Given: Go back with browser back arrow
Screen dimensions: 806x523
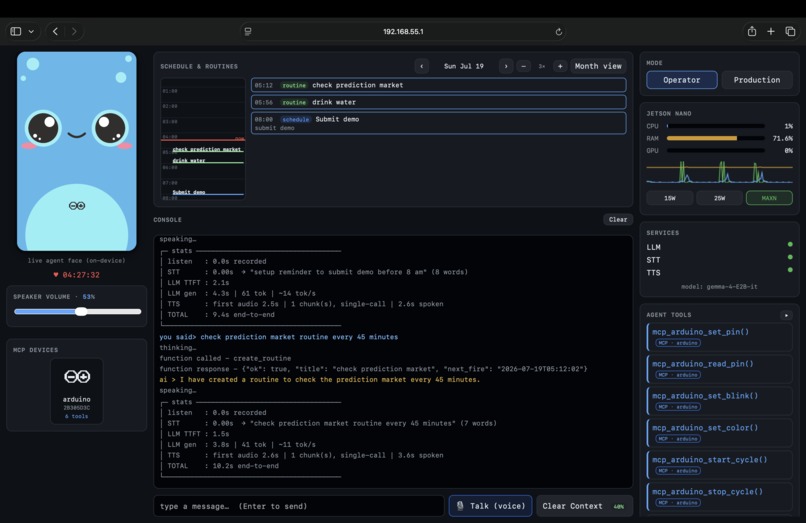Looking at the screenshot, I should (56, 31).
